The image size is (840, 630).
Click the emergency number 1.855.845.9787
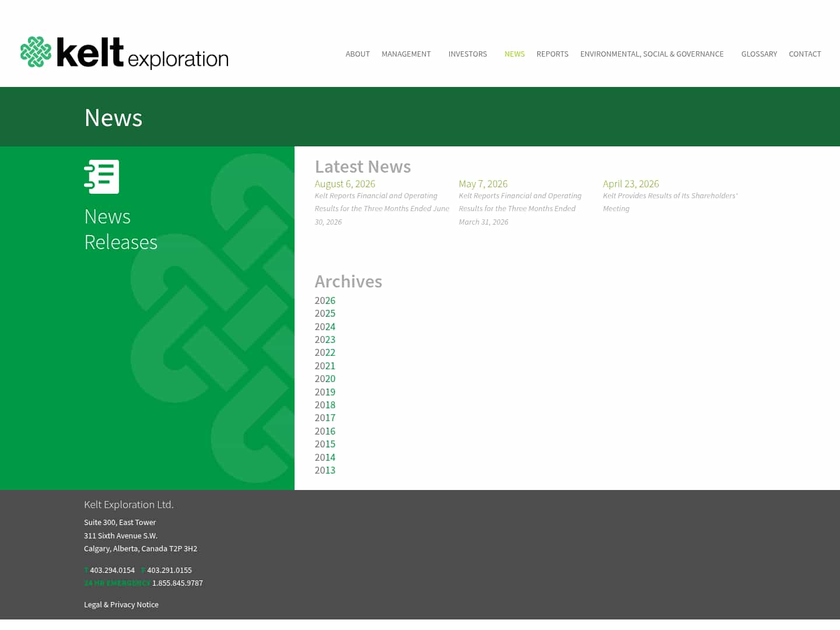pos(177,583)
